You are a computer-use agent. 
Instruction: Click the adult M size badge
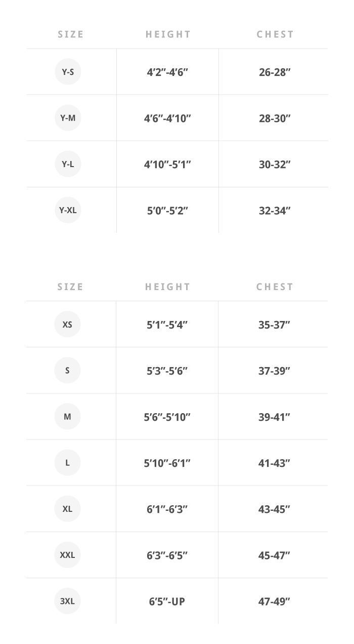tap(67, 417)
